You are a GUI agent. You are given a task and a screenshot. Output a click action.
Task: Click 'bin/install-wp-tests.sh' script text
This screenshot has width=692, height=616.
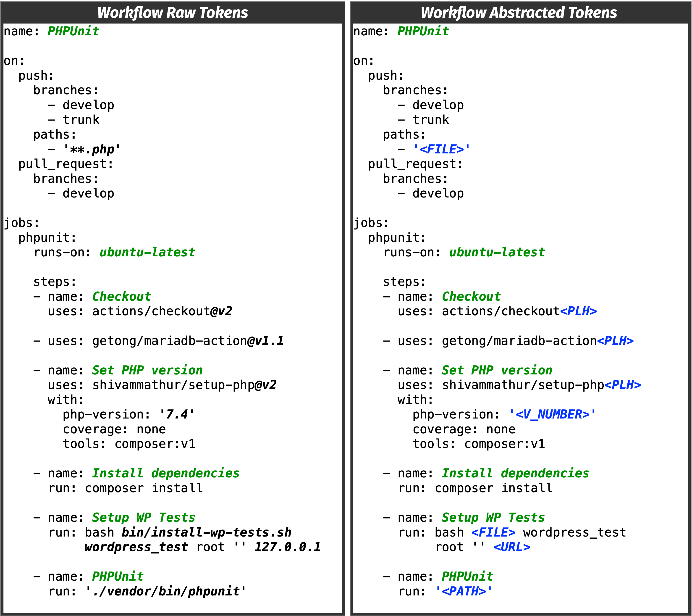coord(207,533)
